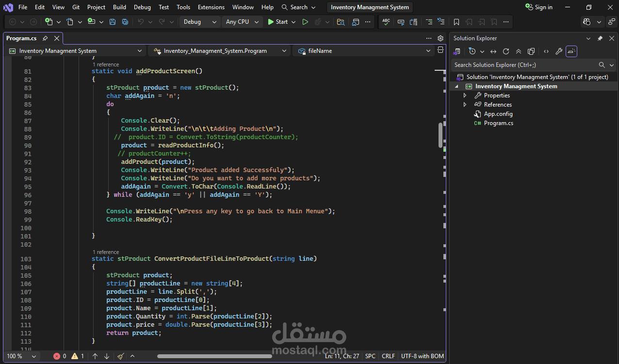Image resolution: width=619 pixels, height=364 pixels.
Task: Toggle pin on Program.cs tab
Action: click(x=45, y=38)
